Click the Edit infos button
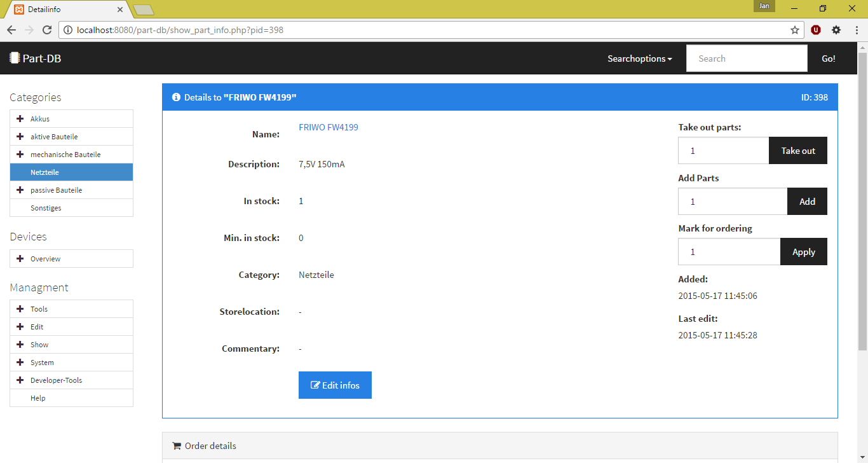Image resolution: width=868 pixels, height=463 pixels. (x=335, y=385)
